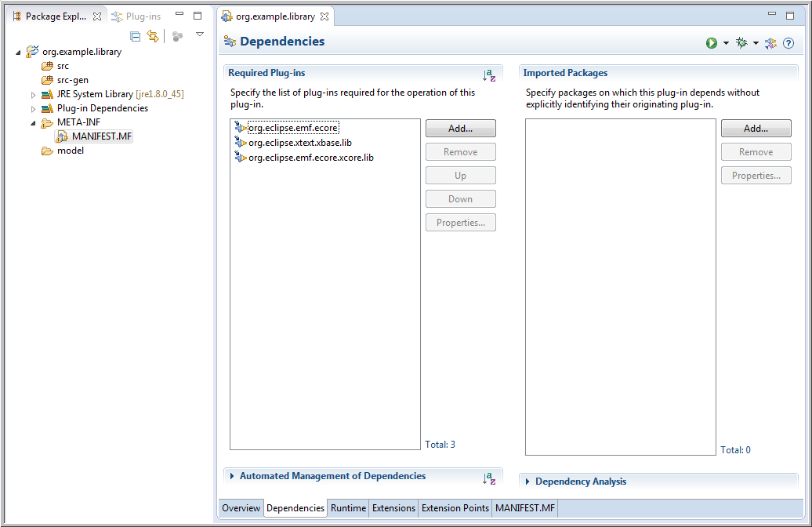Open the Package Explorer view menu arrow
Image resolution: width=812 pixels, height=527 pixels.
(200, 35)
